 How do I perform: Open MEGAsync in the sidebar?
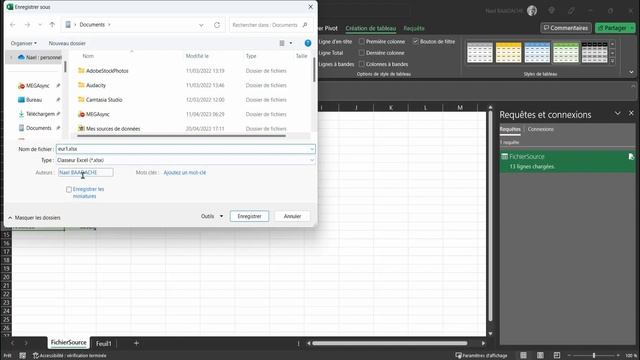(38, 86)
